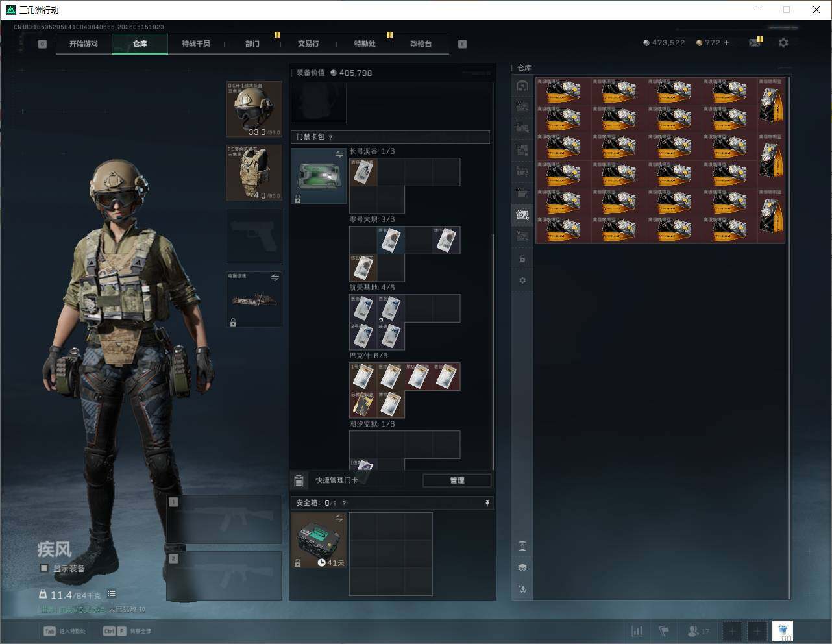832x644 pixels.
Task: Pin the 安全箱 panel
Action: [487, 502]
